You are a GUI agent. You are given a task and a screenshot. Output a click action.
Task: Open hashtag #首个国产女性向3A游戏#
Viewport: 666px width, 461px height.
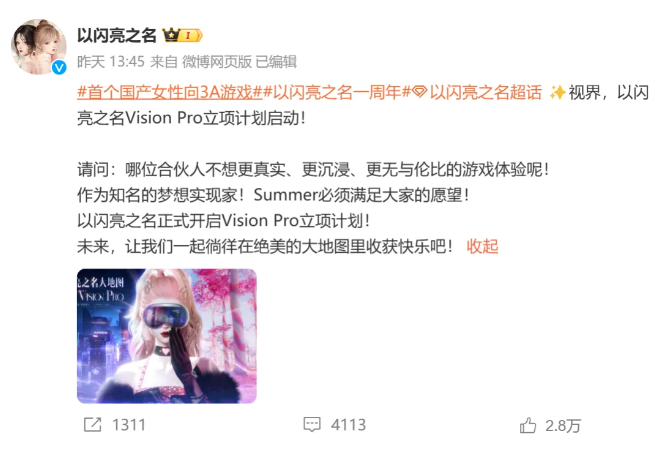[x=169, y=93]
